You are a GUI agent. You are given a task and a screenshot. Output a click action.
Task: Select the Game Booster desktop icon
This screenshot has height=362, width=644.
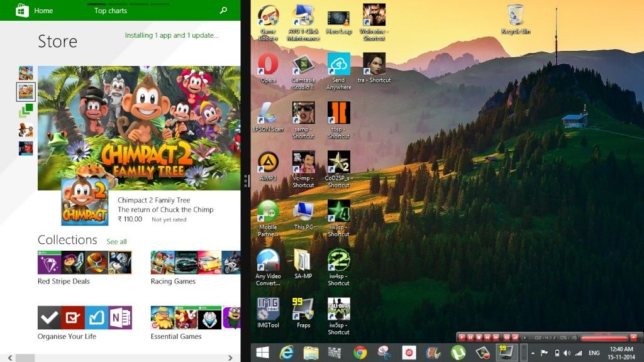[x=268, y=23]
